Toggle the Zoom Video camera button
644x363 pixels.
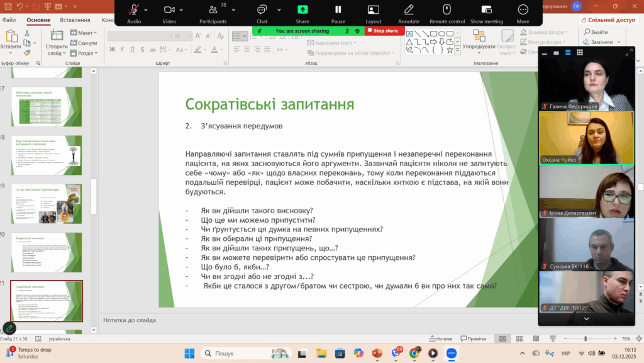click(169, 10)
